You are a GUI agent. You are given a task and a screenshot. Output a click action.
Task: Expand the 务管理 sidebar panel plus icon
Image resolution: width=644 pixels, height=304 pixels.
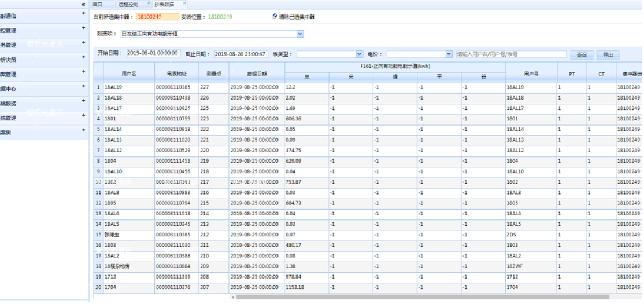point(83,42)
